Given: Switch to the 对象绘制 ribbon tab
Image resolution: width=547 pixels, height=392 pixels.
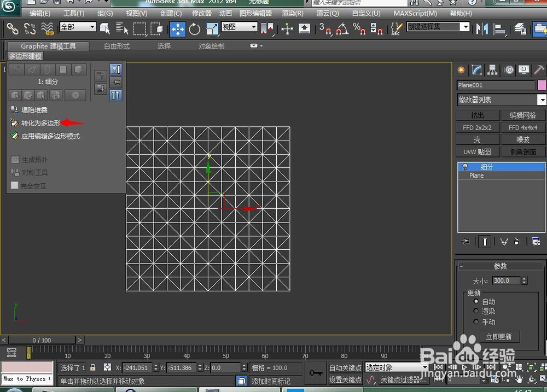Looking at the screenshot, I should (x=211, y=46).
